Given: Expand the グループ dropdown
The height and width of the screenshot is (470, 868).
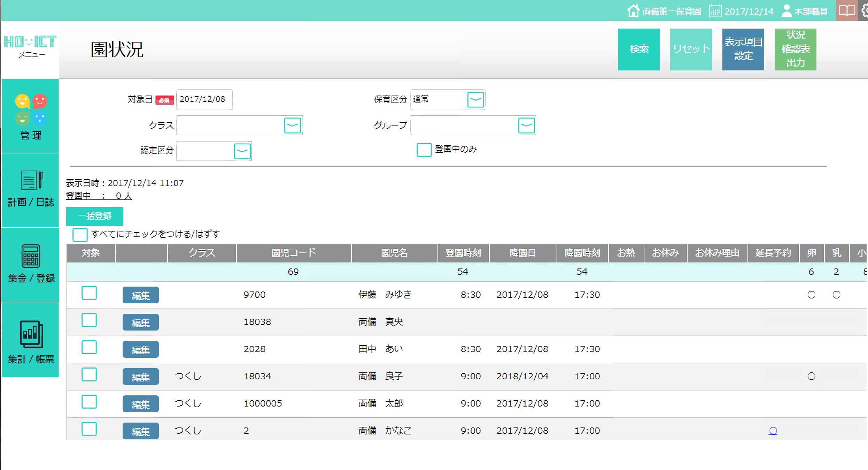Looking at the screenshot, I should coord(526,126).
